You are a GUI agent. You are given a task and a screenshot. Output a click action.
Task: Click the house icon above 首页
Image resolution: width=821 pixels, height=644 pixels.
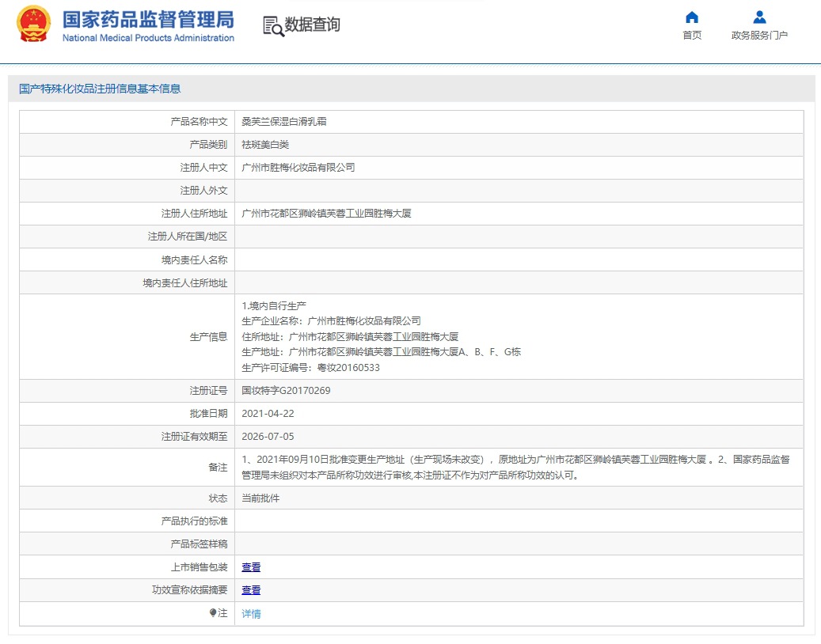click(692, 17)
